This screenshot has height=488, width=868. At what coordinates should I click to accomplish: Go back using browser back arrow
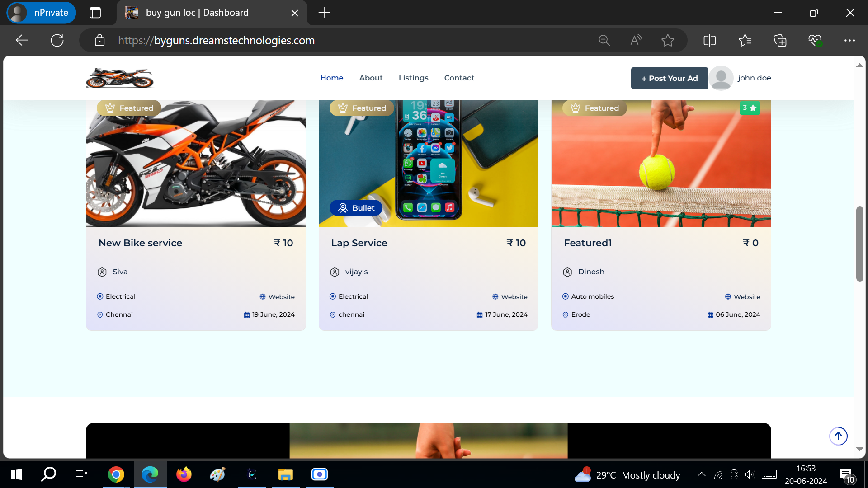(22, 40)
